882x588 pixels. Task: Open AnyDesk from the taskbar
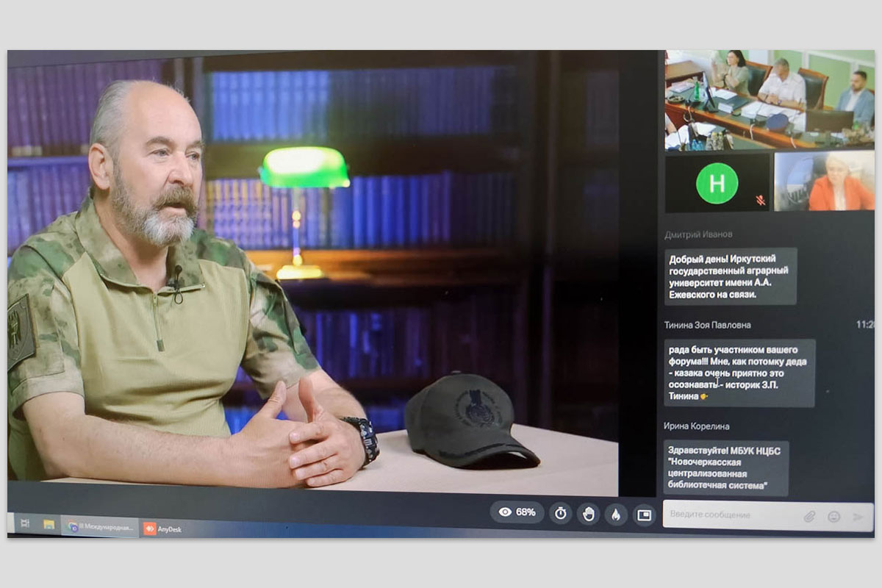163,528
